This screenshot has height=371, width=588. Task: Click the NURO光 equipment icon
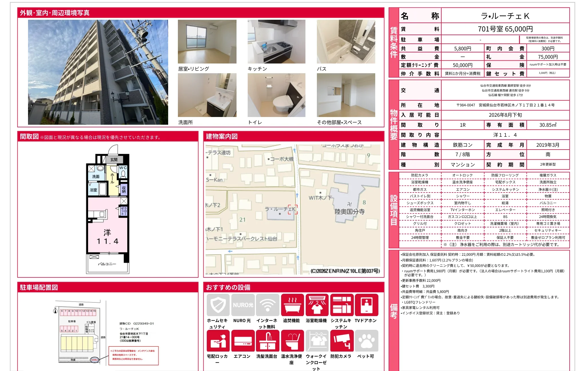pos(243,305)
